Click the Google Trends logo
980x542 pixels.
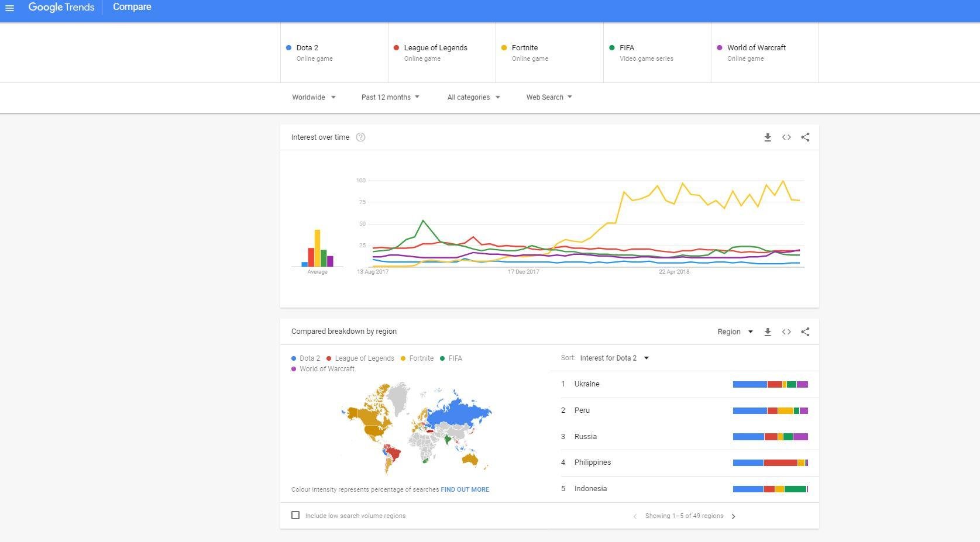tap(61, 8)
